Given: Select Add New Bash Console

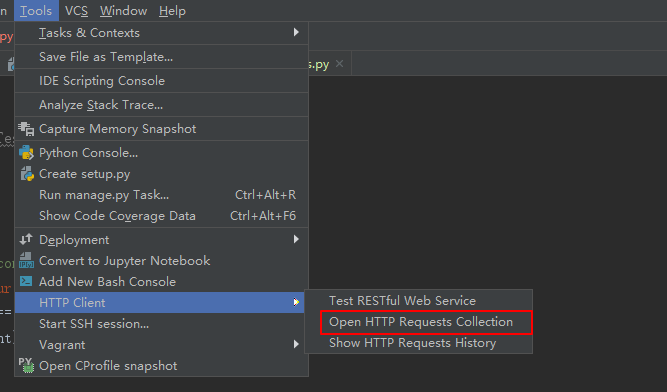Looking at the screenshot, I should click(162, 281).
